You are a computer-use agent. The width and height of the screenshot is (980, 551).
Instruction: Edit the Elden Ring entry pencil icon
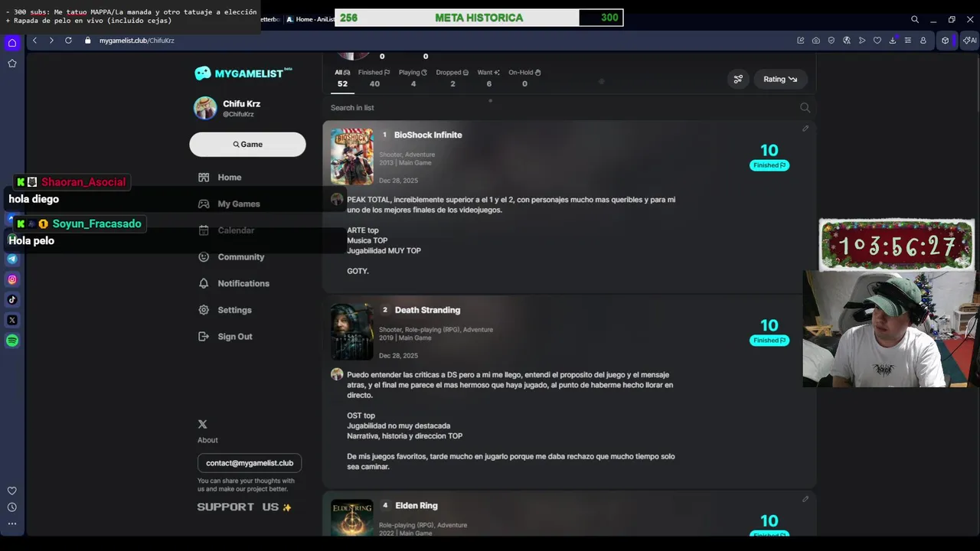click(805, 499)
